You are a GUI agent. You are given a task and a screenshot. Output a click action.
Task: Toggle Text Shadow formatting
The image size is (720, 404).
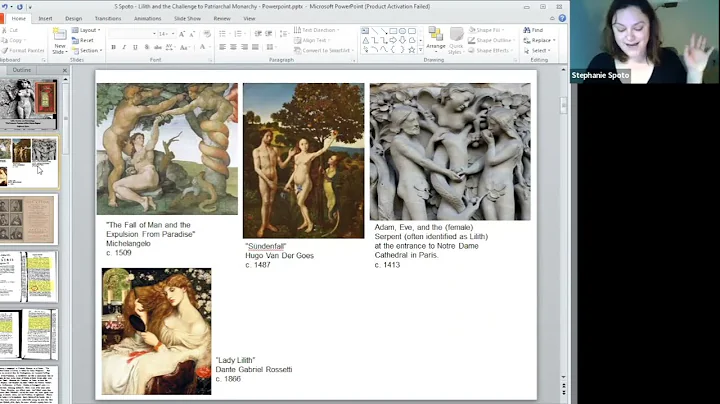click(x=146, y=47)
